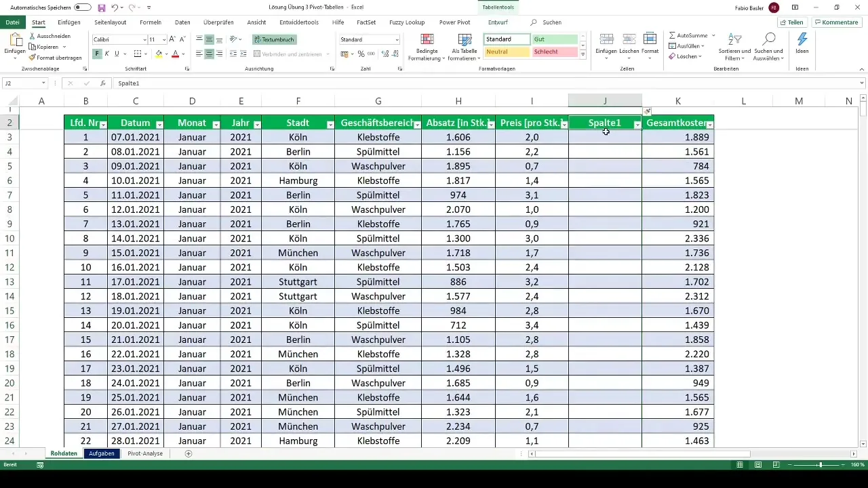Open the Datei tab
The height and width of the screenshot is (488, 868).
12,22
